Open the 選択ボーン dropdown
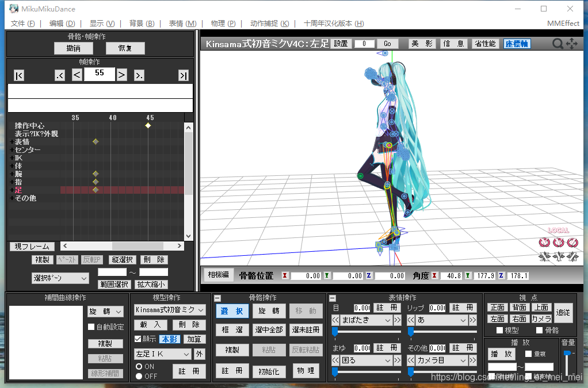 tap(60, 278)
